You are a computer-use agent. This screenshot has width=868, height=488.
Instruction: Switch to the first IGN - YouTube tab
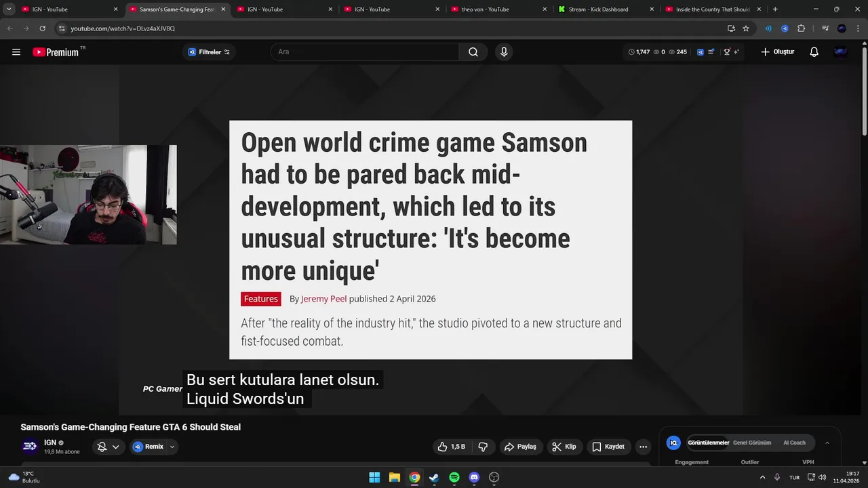pos(68,9)
